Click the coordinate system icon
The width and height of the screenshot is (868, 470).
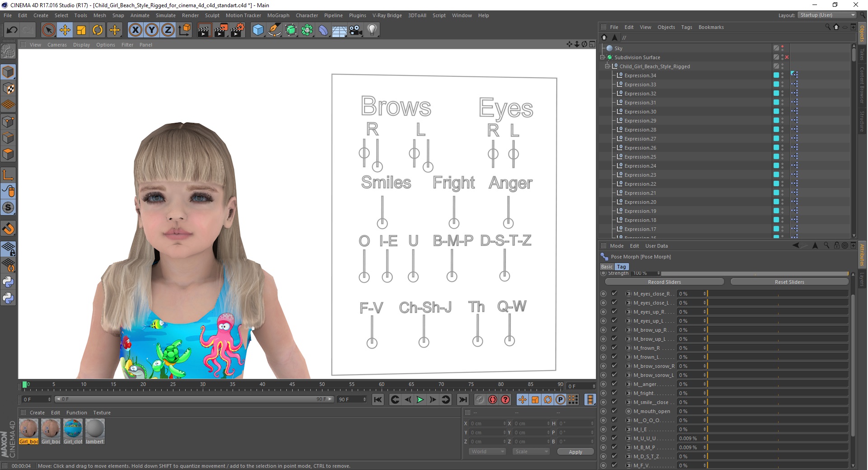pyautogui.click(x=184, y=30)
